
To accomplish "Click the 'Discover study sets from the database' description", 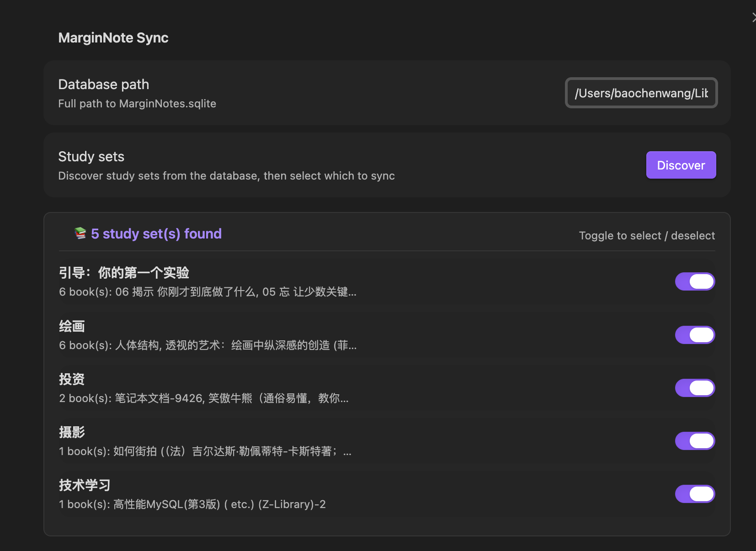I will (x=227, y=176).
